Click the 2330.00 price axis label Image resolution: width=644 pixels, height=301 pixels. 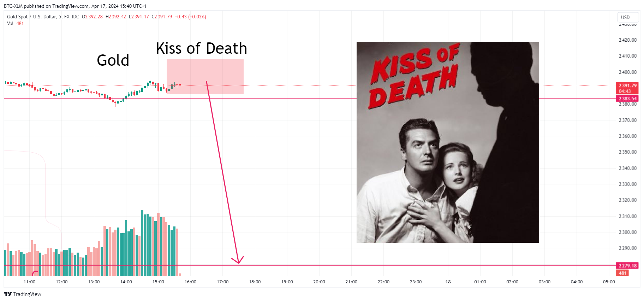[628, 184]
